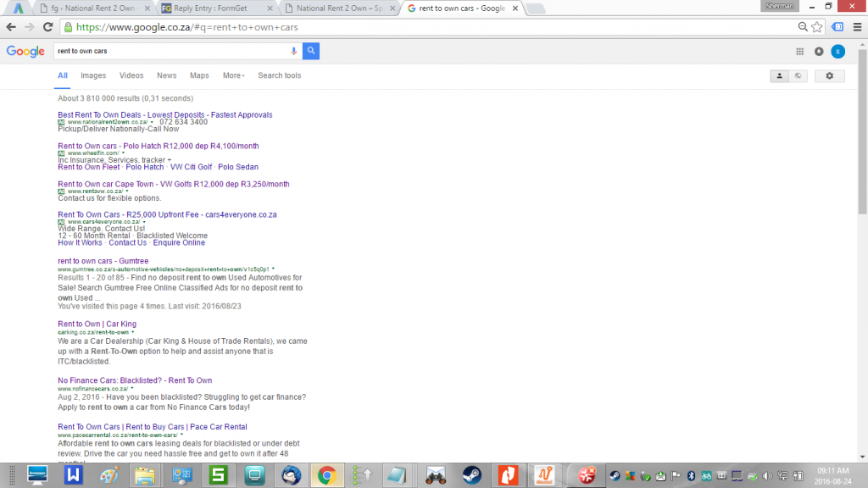Click in the Google search box
Viewport: 868px width, 488px height.
coord(171,51)
